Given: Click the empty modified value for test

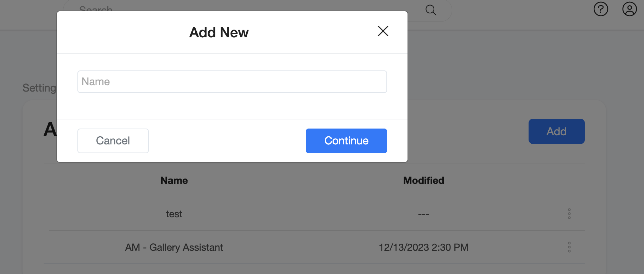Looking at the screenshot, I should [423, 214].
